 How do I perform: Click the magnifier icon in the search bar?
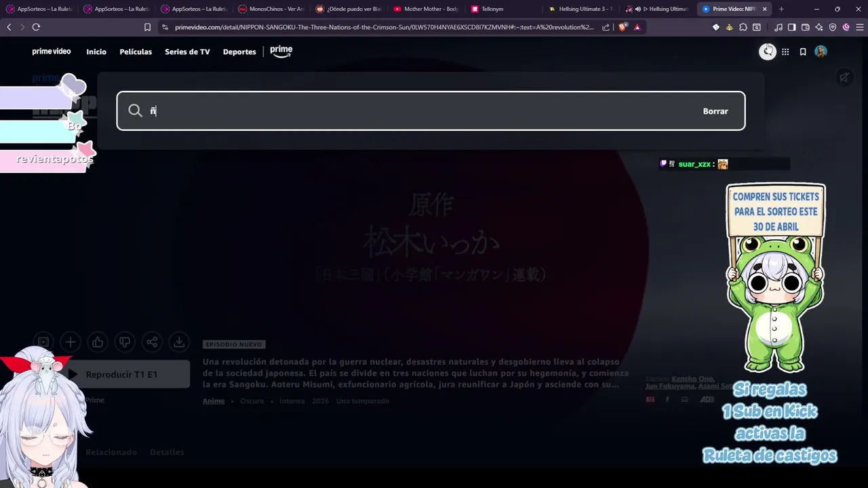pyautogui.click(x=135, y=110)
